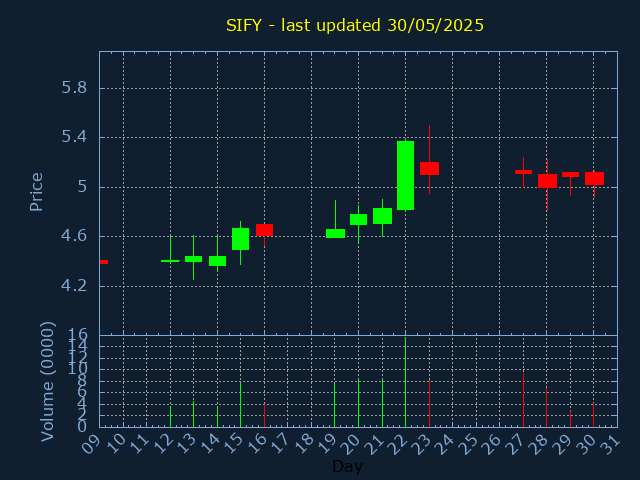
Task: Click the day 24 tick label
Action: pos(444,444)
